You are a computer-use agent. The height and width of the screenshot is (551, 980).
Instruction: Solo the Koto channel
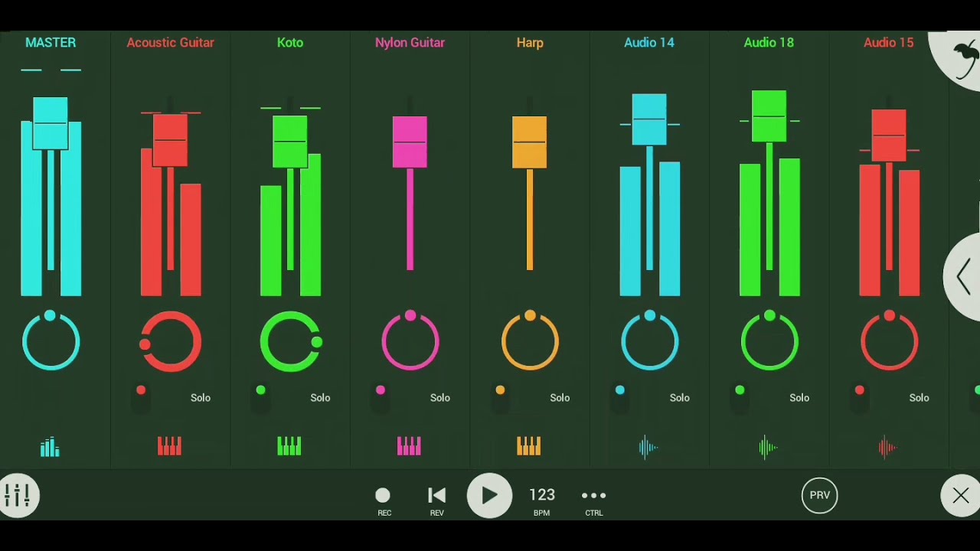pos(320,398)
